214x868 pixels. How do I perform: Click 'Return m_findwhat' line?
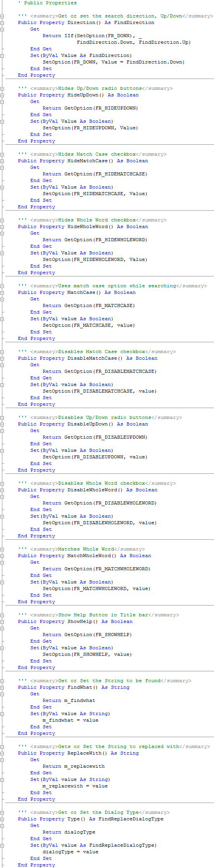point(69,700)
